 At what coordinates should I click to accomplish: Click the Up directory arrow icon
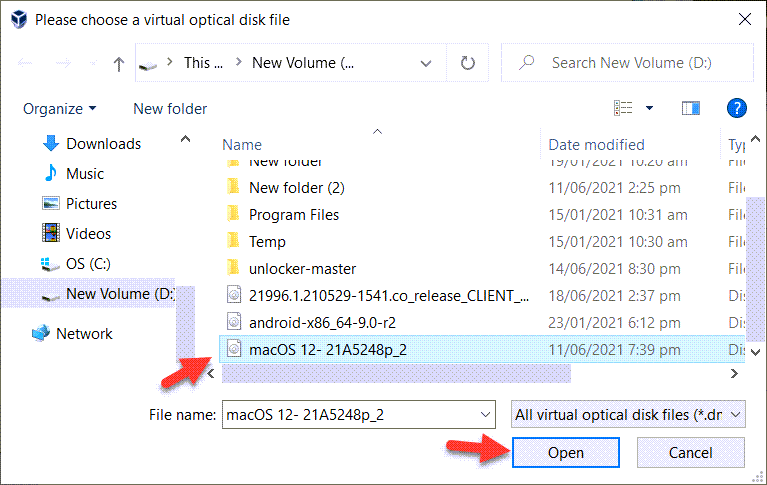(x=119, y=63)
